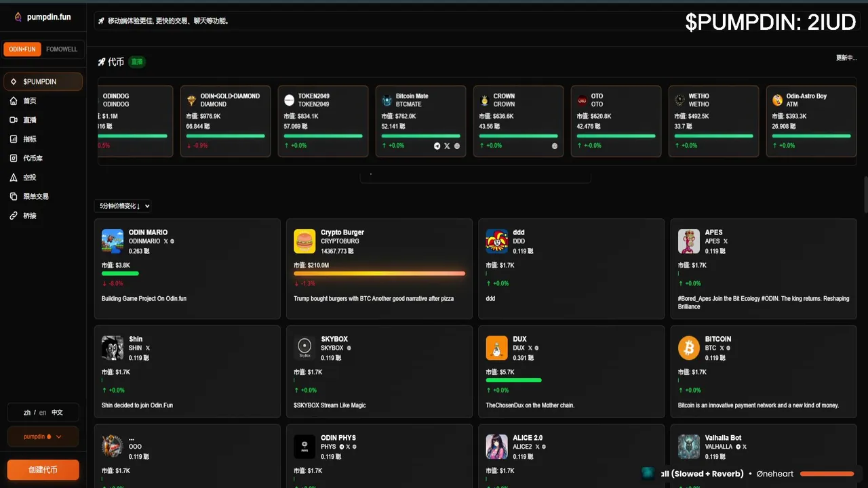
Task: Open Shin token's X icon
Action: pos(148,348)
